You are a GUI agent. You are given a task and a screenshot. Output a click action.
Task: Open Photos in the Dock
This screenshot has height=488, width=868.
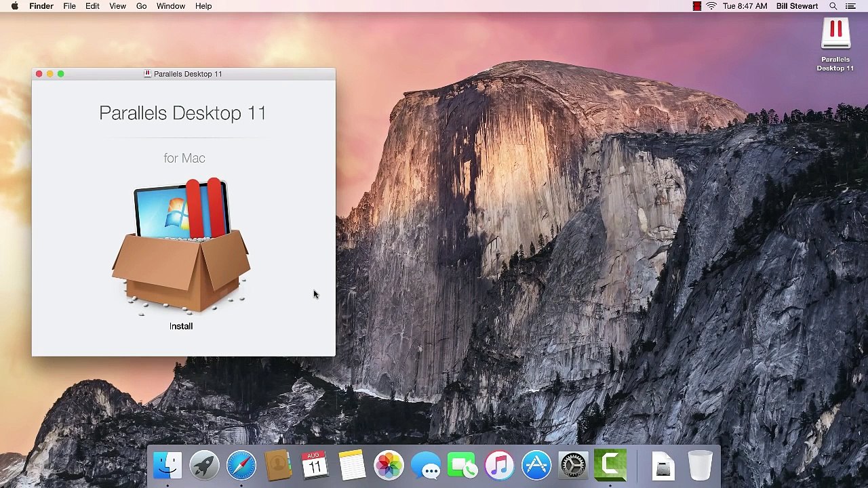(x=389, y=466)
